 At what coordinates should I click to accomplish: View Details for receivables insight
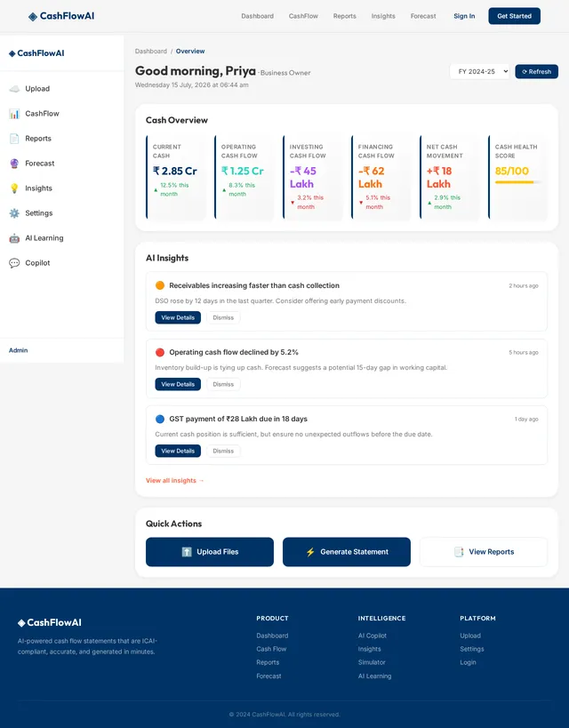178,317
